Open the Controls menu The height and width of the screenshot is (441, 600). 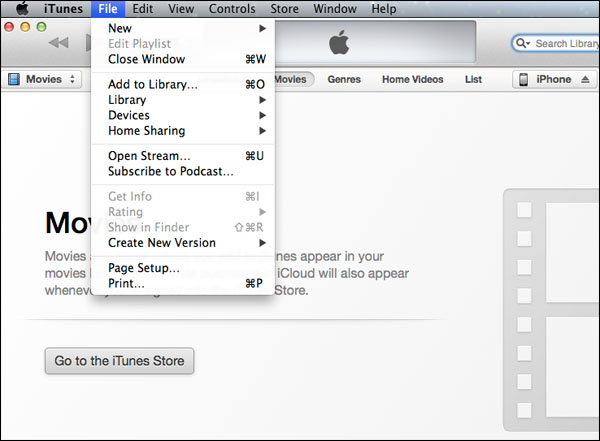tap(232, 8)
